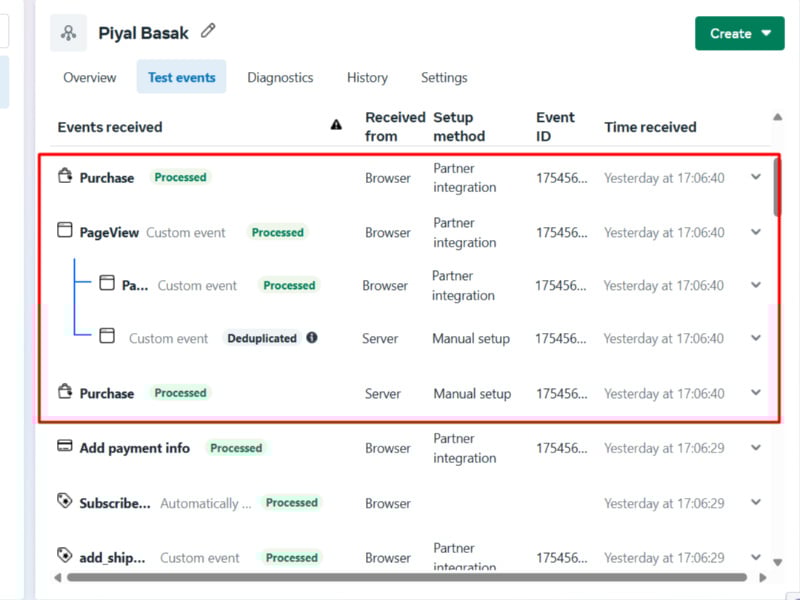The width and height of the screenshot is (800, 600).
Task: Click the green Create button
Action: click(x=729, y=33)
